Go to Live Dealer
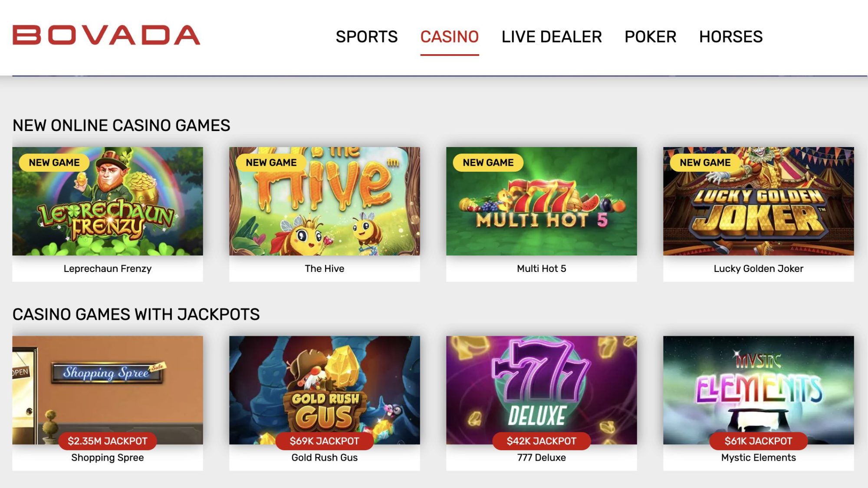Screen dimensions: 868x488 click(x=552, y=37)
